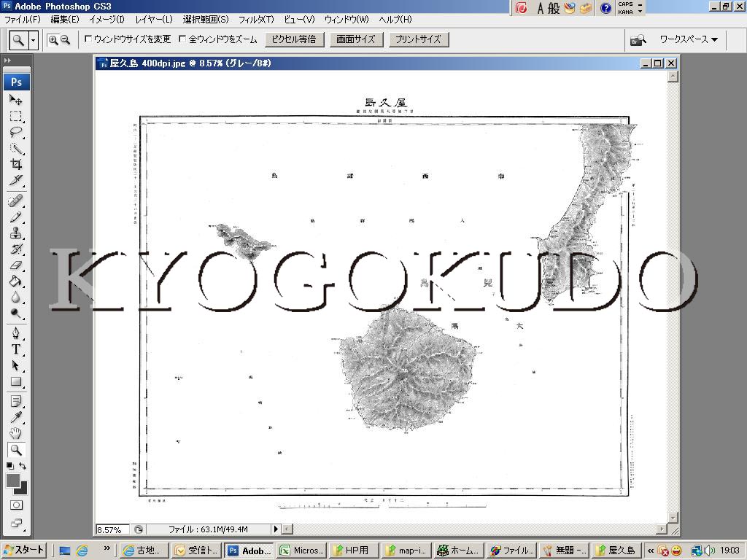Open the スタート menu button
Image resolution: width=747 pixels, height=560 pixels.
pyautogui.click(x=24, y=551)
